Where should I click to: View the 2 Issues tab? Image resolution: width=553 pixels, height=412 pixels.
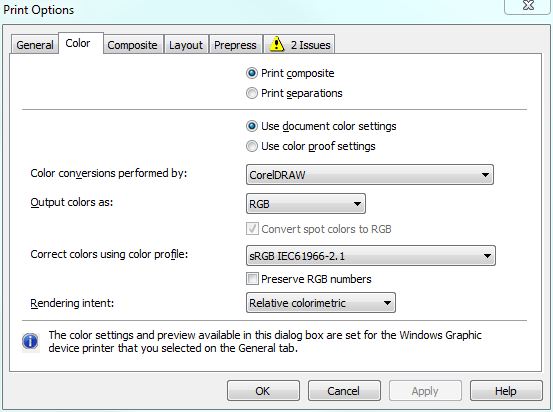(299, 45)
